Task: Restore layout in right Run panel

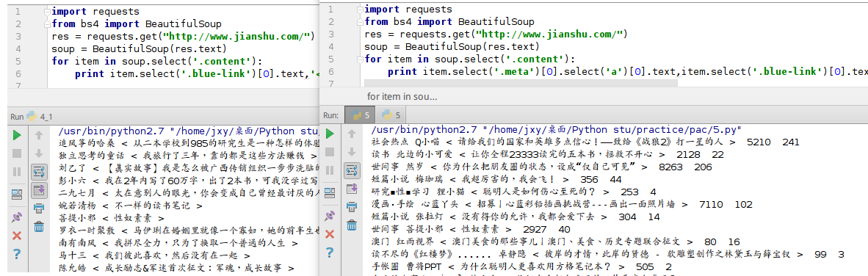Action: [330, 192]
